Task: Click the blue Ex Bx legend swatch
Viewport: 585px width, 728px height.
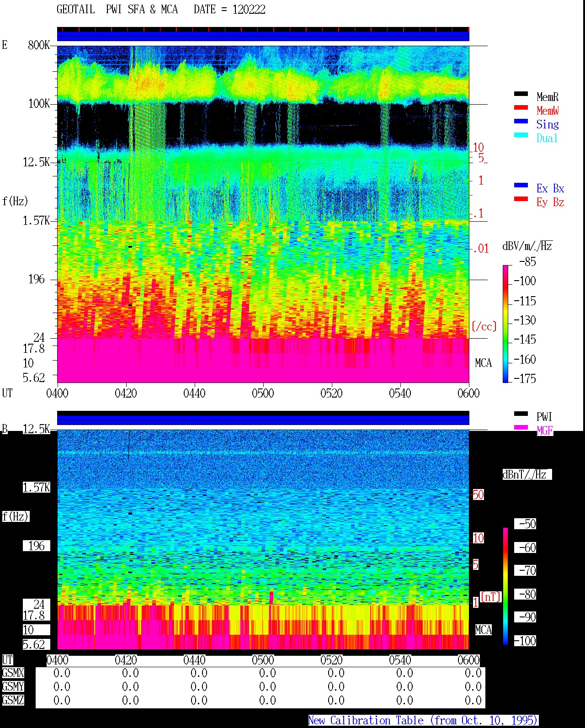Action: click(x=521, y=186)
